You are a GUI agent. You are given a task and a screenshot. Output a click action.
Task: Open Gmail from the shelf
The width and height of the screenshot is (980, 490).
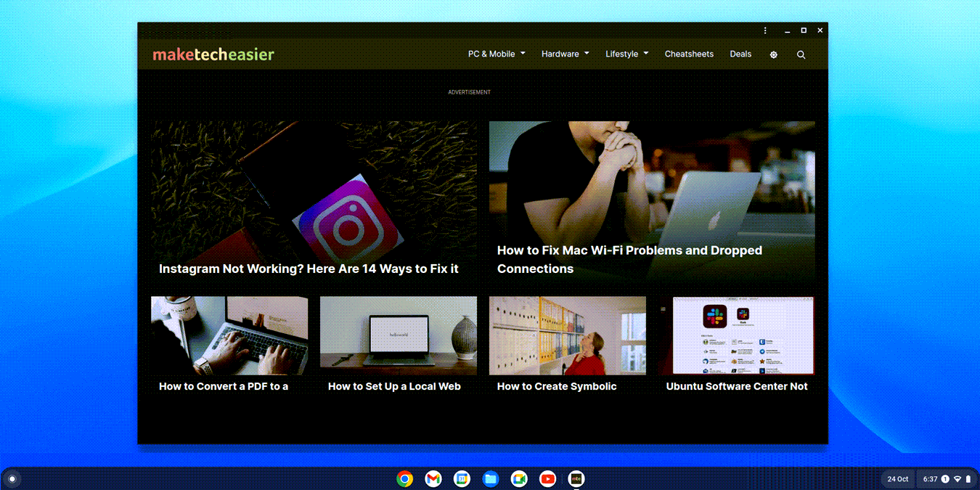click(433, 478)
